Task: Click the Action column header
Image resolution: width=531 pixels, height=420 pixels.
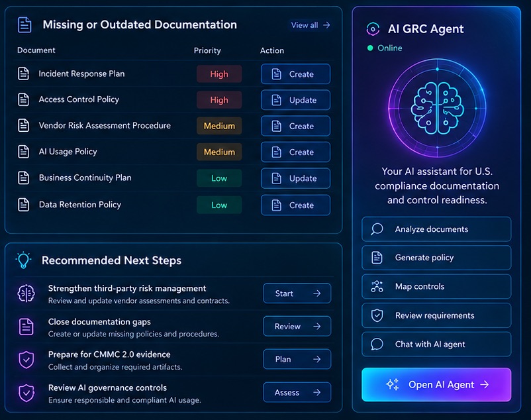Action: click(x=272, y=50)
